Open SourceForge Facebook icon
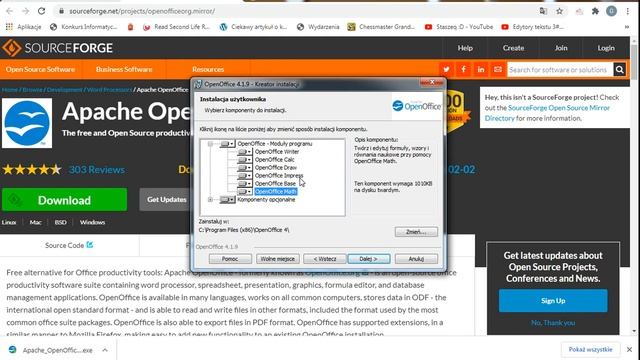Screen dimensions: 640x360 point(463,69)
